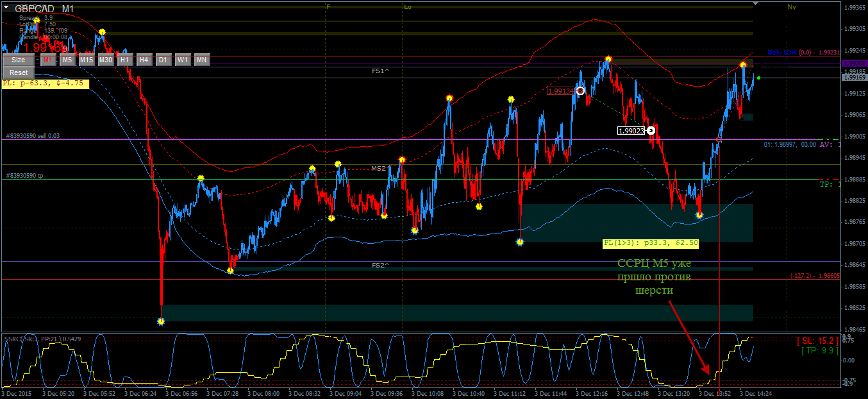This screenshot has width=868, height=399.
Task: Select the red 1.99134 price label
Action: tap(561, 91)
